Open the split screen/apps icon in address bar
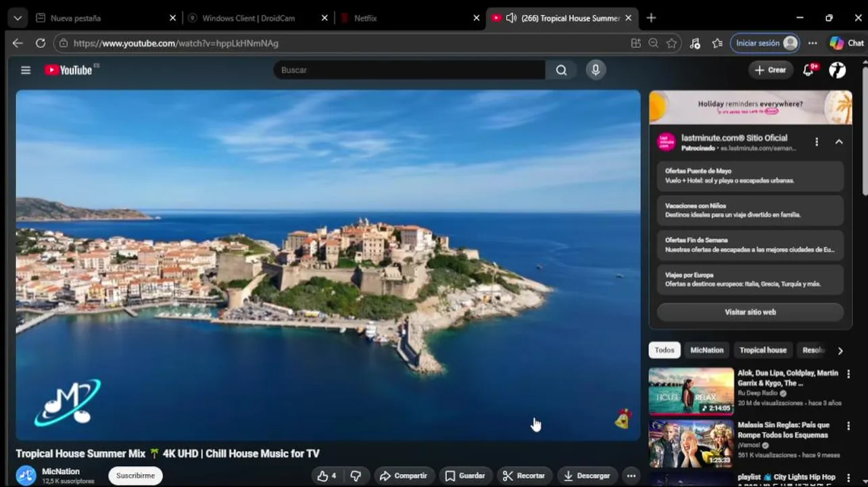Viewport: 868px width, 487px height. [x=635, y=43]
